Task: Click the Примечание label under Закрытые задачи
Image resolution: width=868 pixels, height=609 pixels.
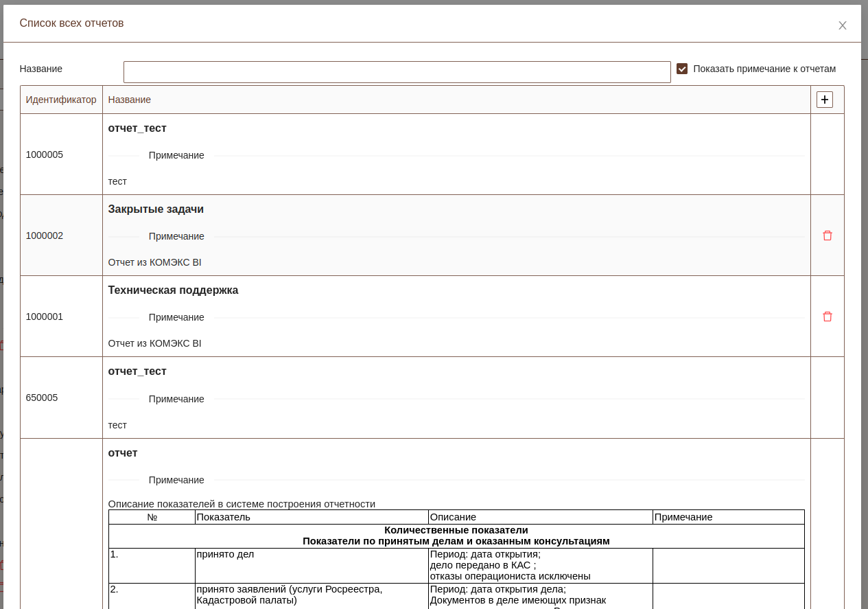Action: point(176,236)
